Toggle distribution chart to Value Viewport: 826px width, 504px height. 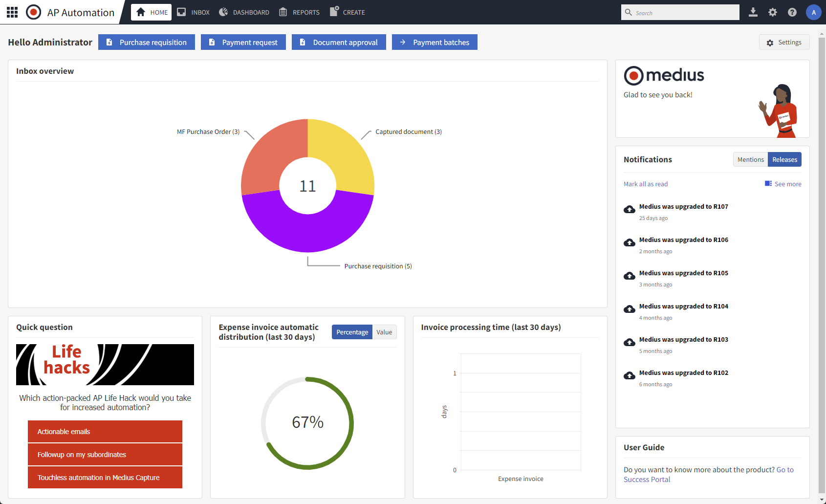tap(384, 332)
